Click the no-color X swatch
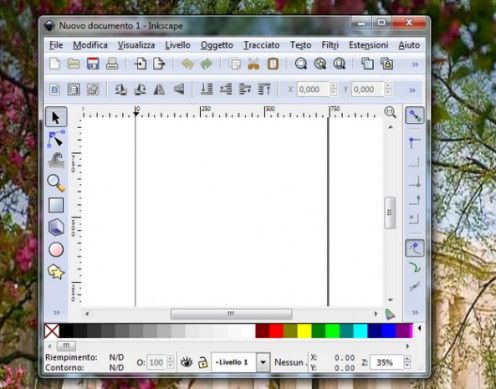Screen dimensions: 496x389 click(52, 331)
